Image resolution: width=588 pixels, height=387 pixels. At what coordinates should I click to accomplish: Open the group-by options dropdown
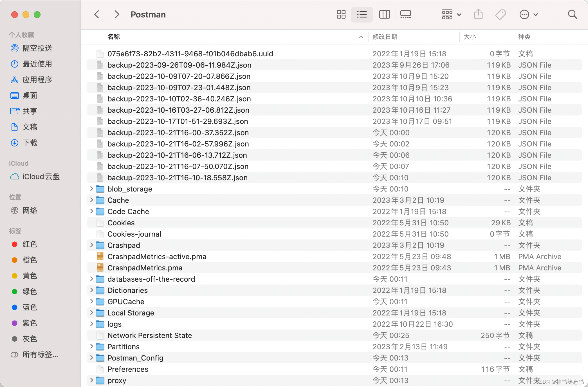451,14
